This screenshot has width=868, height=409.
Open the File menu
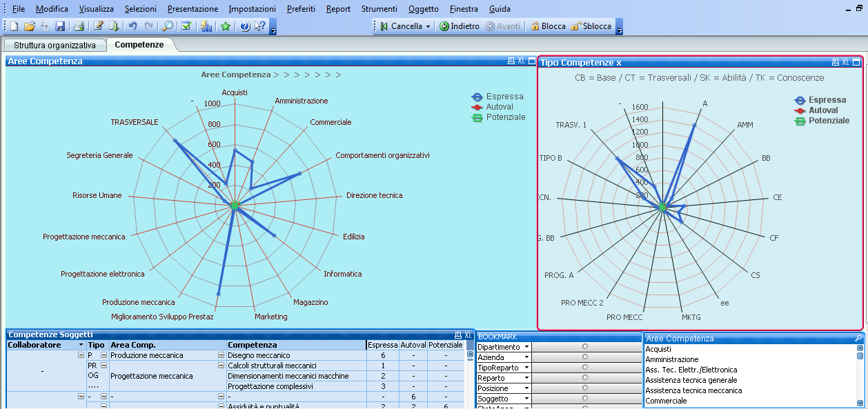(19, 9)
